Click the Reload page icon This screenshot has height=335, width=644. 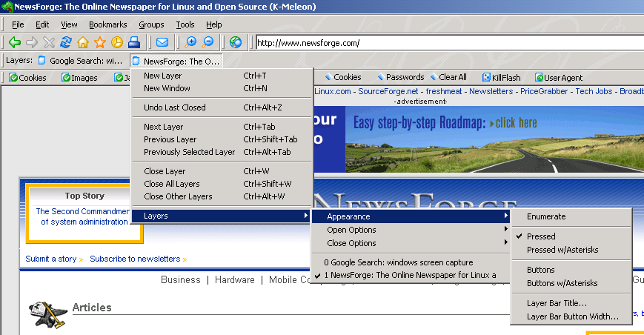click(x=66, y=42)
